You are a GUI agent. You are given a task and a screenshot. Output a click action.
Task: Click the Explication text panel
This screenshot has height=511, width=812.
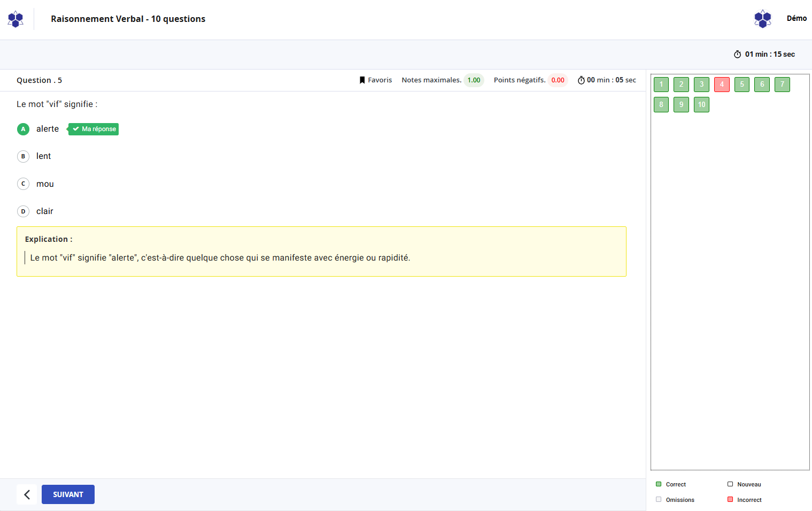pos(321,251)
